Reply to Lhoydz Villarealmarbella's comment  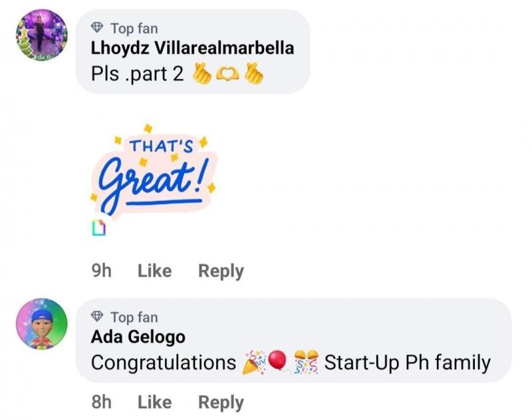pos(221,271)
